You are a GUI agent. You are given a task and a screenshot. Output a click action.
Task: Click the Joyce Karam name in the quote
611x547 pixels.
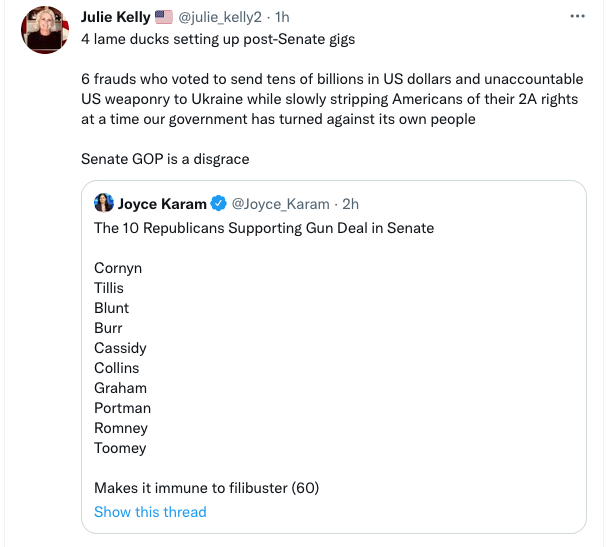[x=162, y=204]
